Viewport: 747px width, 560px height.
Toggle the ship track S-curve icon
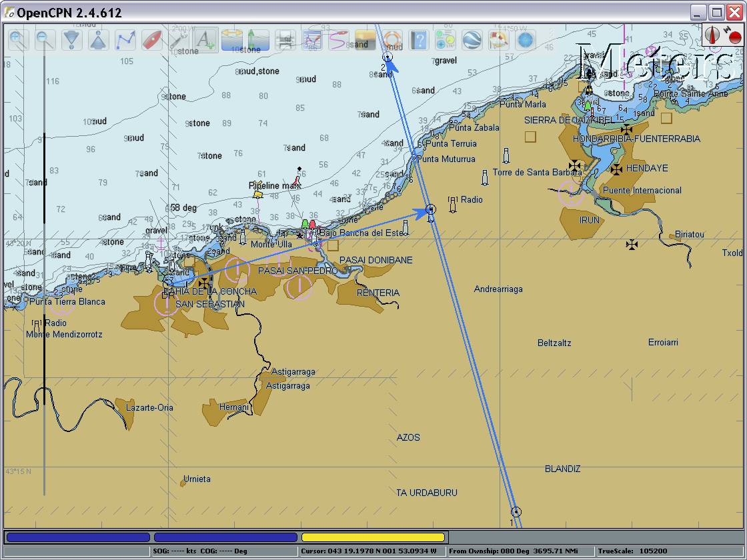[x=338, y=40]
